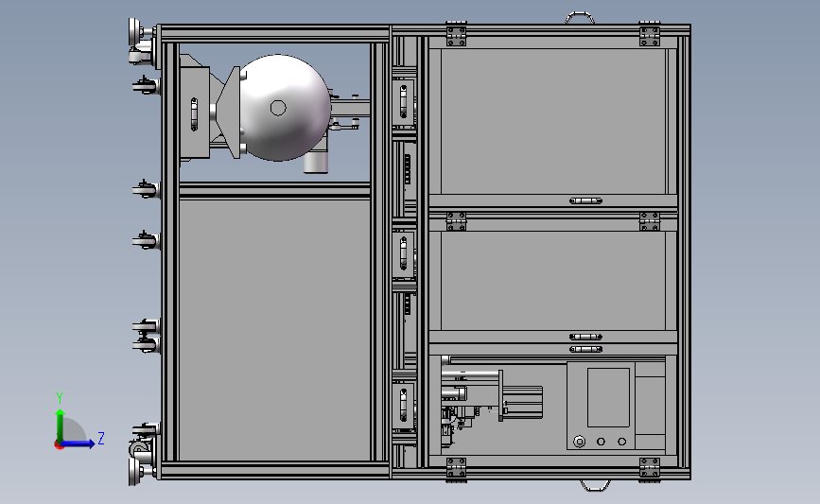Select the middle round button on control panel
Screen dimensions: 820x504
point(601,442)
